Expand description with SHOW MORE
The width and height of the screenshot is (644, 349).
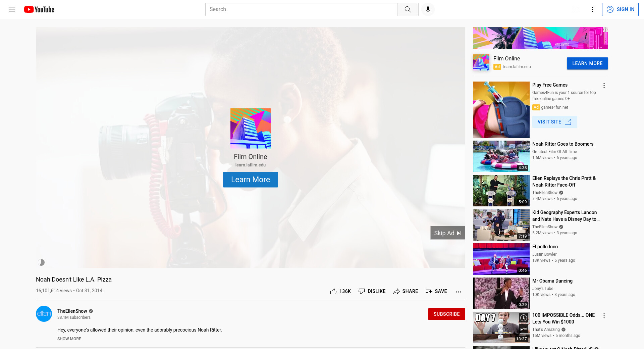69,339
